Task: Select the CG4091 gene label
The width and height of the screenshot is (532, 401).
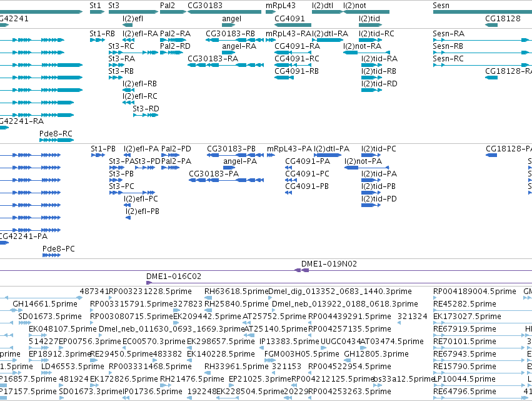Action: click(x=289, y=18)
